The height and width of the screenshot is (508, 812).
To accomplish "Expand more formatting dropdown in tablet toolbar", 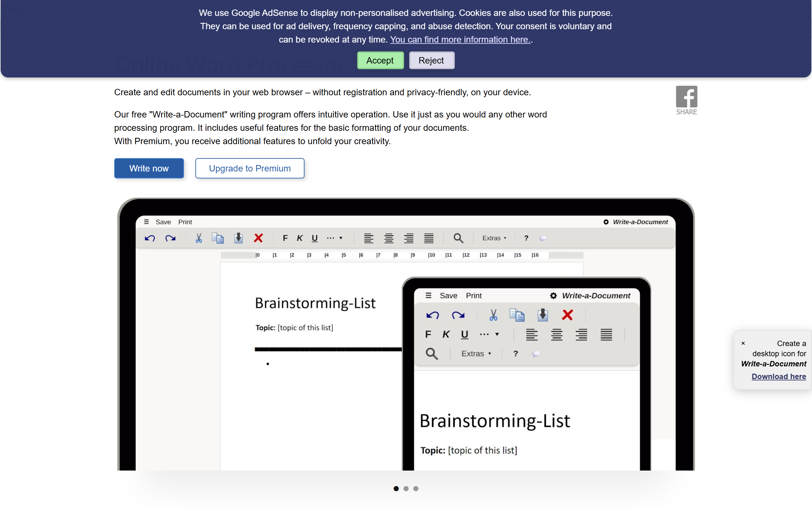I will point(489,334).
